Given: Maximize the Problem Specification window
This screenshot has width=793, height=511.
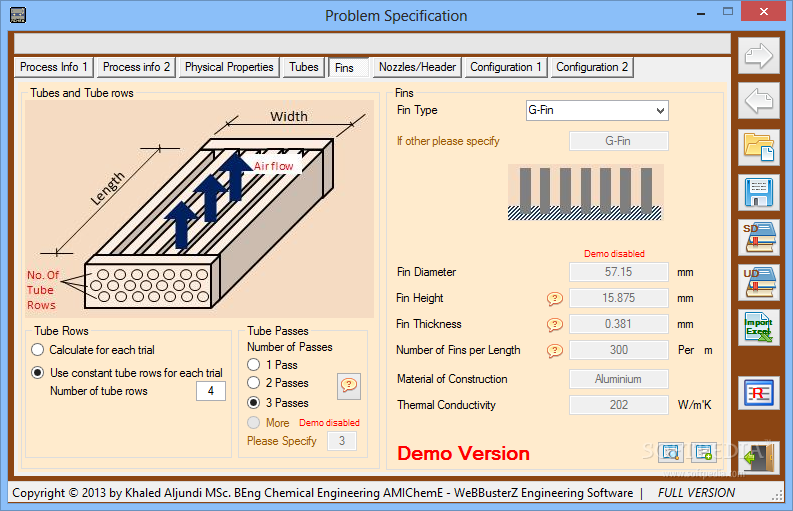Looking at the screenshot, I should 728,12.
